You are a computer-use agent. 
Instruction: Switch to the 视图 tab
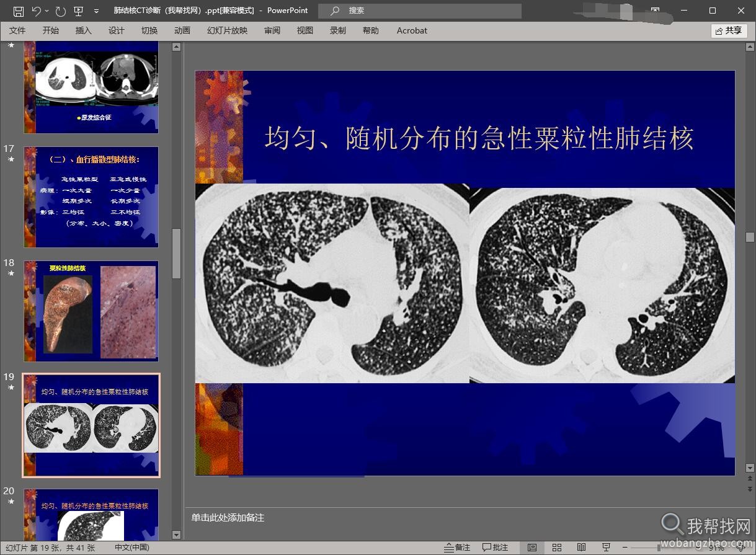point(305,30)
